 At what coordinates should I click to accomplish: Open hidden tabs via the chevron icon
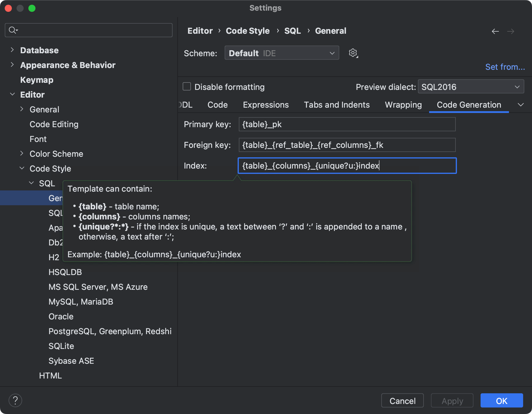click(x=521, y=105)
